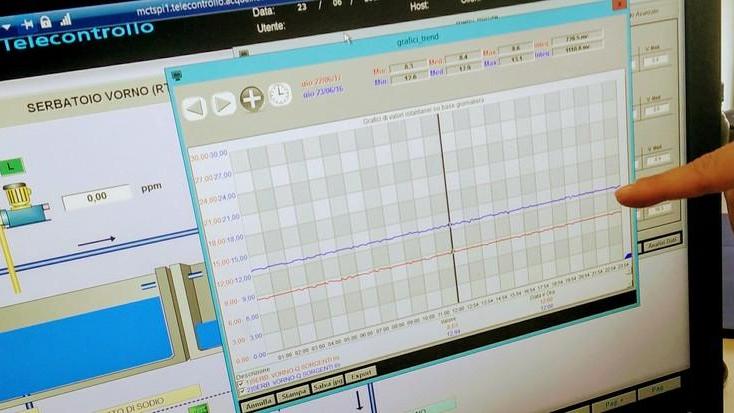The width and height of the screenshot is (734, 413).
Task: Click the Stampa button
Action: pos(293,395)
